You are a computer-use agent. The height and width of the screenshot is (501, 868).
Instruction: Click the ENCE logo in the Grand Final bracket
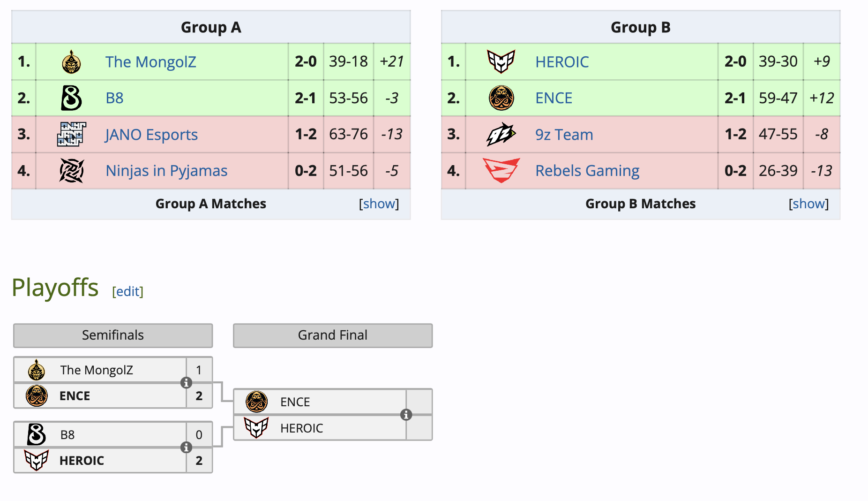click(x=255, y=402)
